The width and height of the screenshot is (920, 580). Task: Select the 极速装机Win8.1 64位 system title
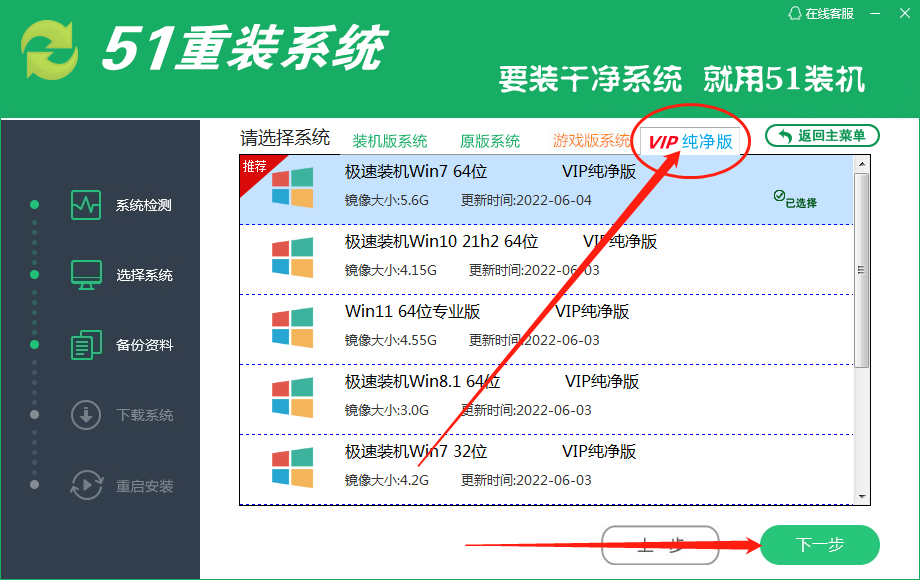coord(422,381)
